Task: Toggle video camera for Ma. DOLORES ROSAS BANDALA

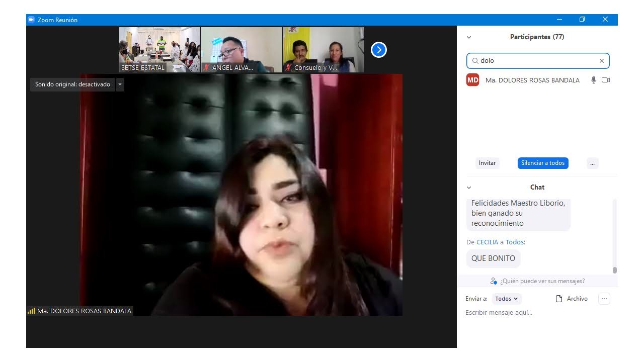Action: click(x=606, y=80)
